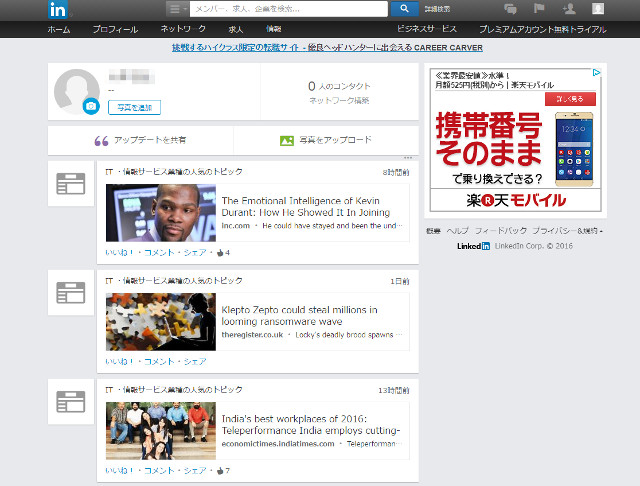Open the ネットワーク構築 link

pyautogui.click(x=339, y=100)
